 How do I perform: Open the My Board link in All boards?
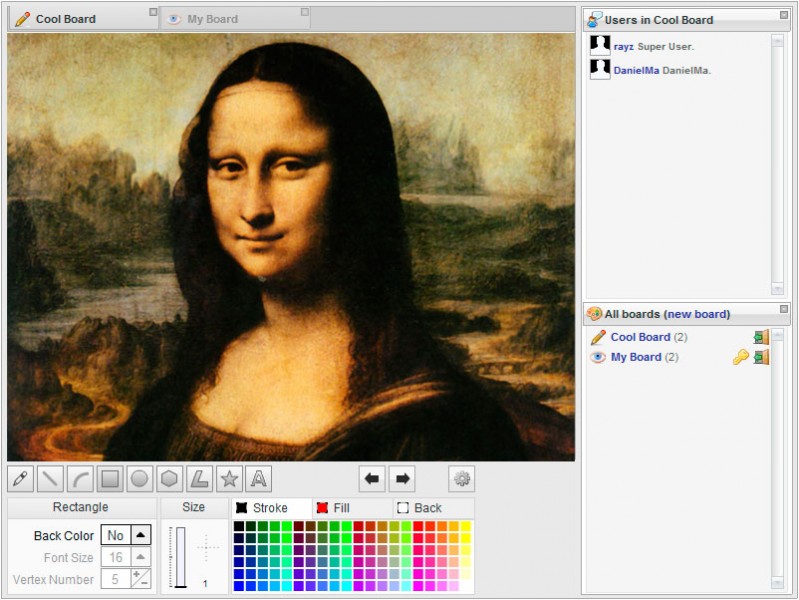coord(636,357)
